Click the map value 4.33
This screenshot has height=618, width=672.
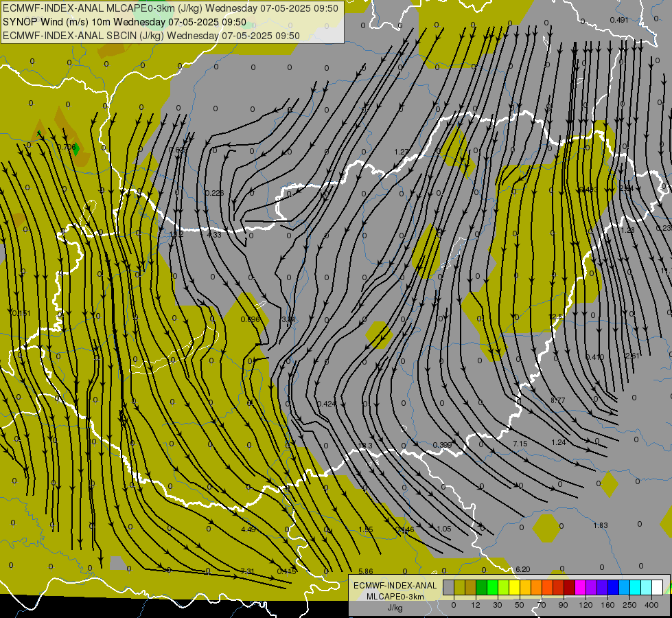coord(214,235)
